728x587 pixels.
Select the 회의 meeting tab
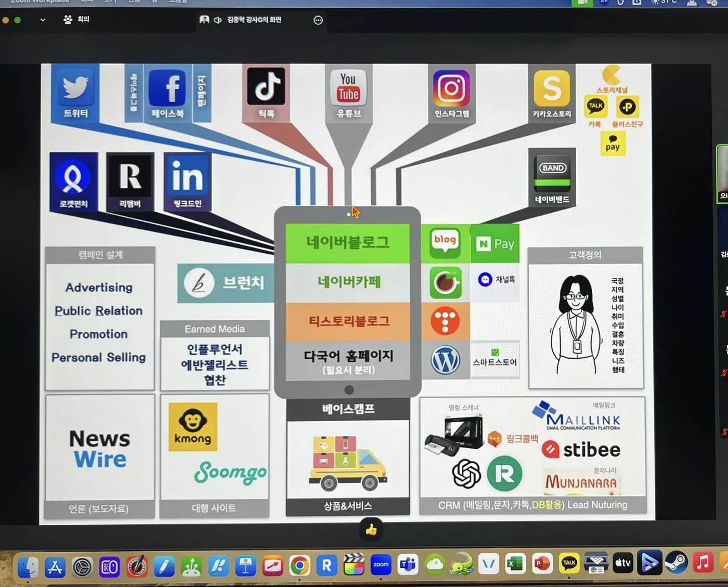coord(76,19)
